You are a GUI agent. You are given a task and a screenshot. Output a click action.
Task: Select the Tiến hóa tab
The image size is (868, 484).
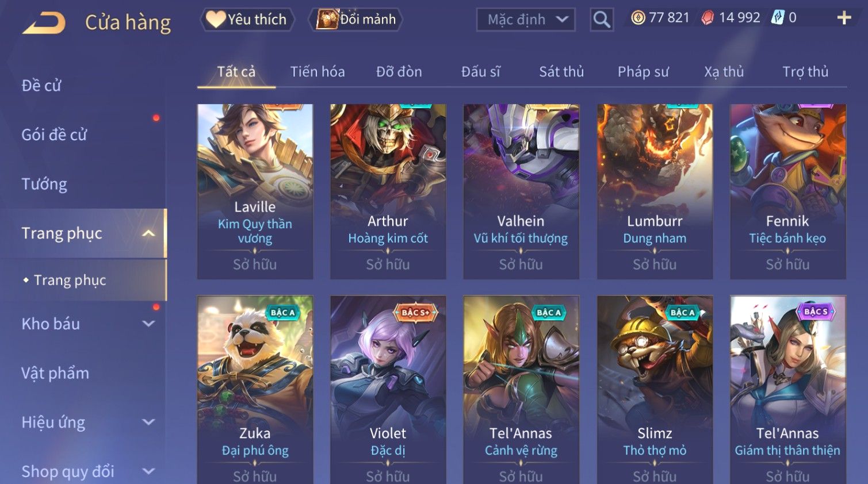click(x=318, y=72)
